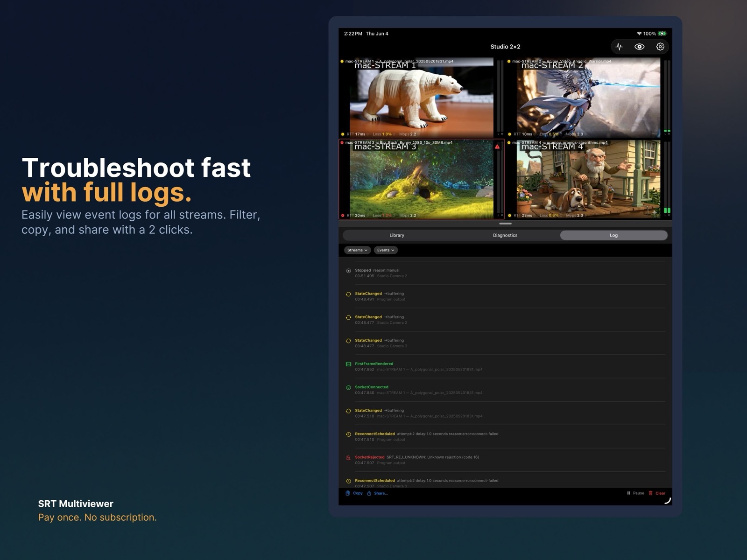Click the ReconnectScheduled label at 00:47.510 Program output
The image size is (747, 560).
tap(375, 434)
